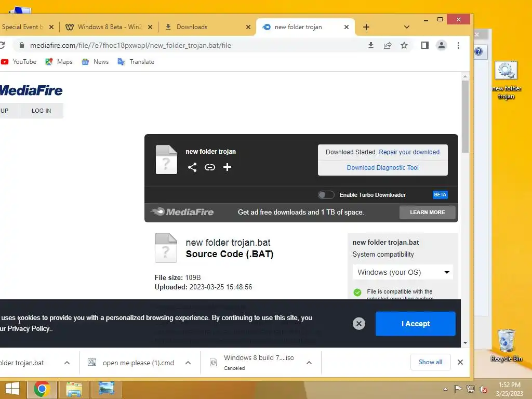Open News bookmark
Screen dimensions: 532x399
click(x=95, y=62)
